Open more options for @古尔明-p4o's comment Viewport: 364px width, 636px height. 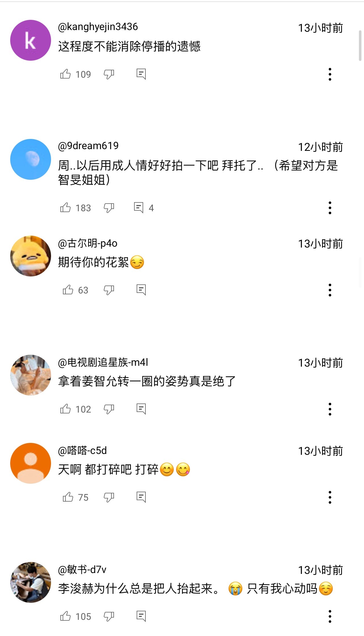coord(330,290)
